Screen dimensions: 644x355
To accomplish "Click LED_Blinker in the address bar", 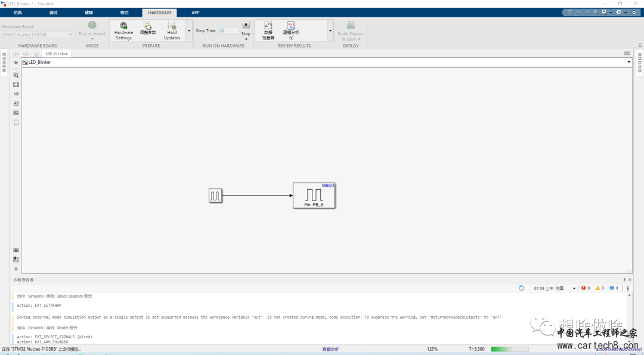I will [39, 63].
